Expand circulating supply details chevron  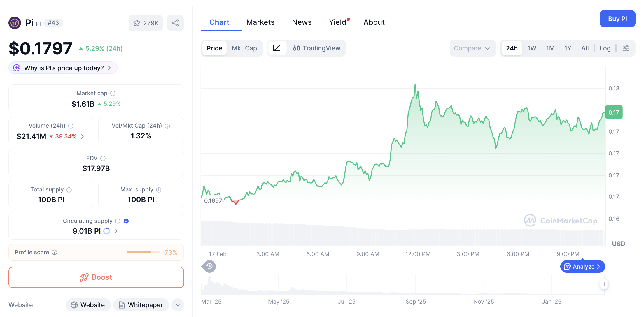[x=116, y=231]
